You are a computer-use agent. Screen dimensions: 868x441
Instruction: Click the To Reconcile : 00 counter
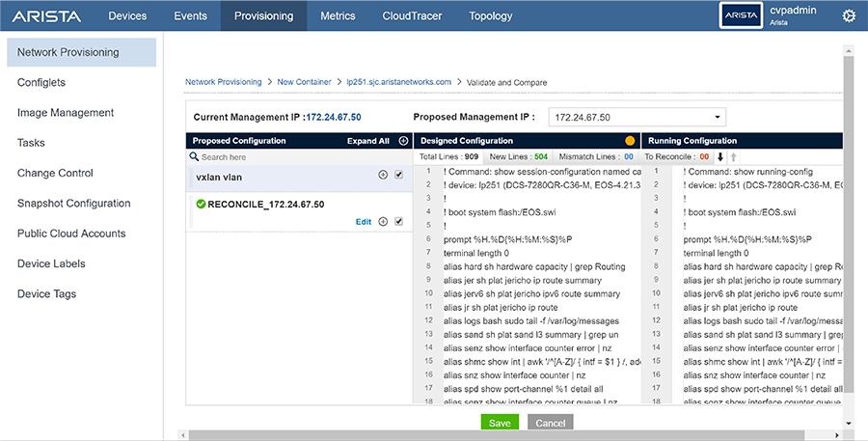676,156
